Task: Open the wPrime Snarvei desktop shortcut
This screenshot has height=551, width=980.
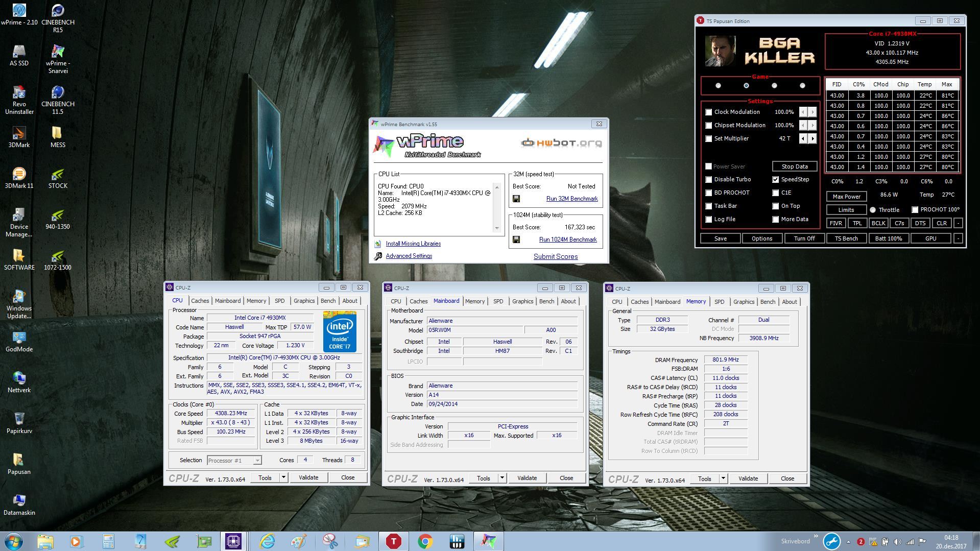Action: click(x=58, y=59)
